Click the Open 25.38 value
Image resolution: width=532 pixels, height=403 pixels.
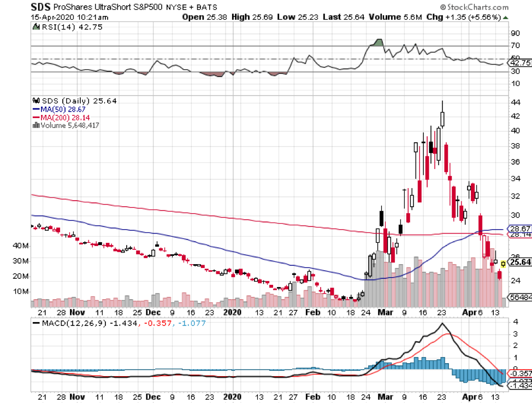click(205, 17)
